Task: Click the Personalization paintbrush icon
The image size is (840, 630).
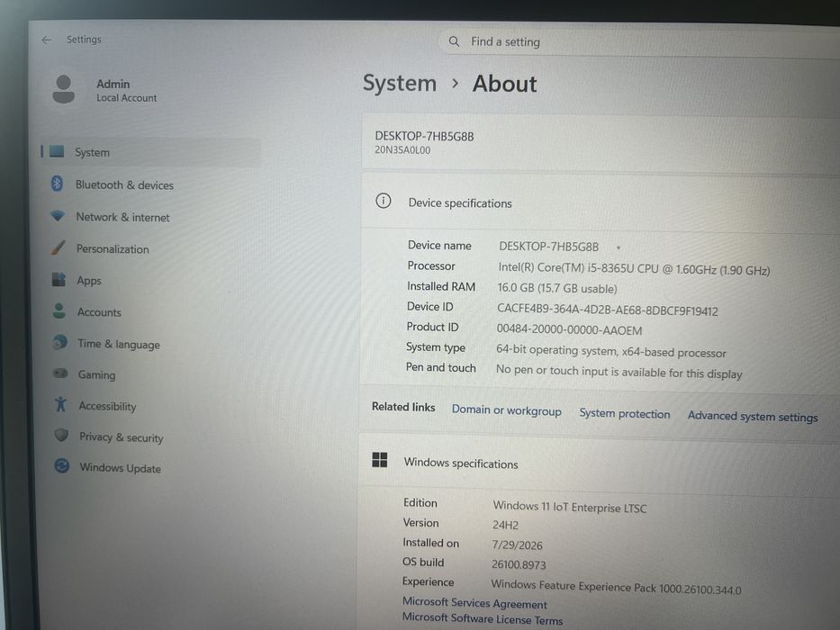Action: [x=59, y=248]
